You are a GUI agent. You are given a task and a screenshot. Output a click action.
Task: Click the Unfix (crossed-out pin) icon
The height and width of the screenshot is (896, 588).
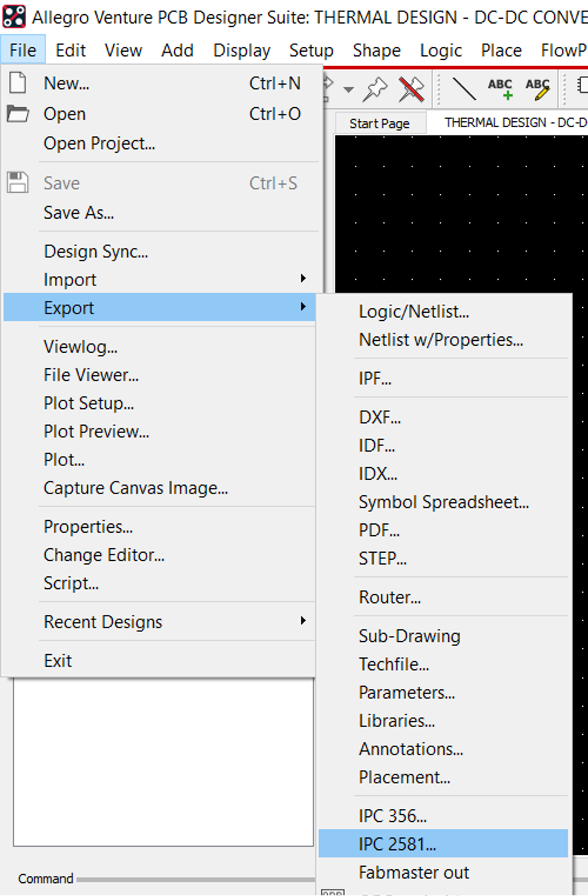click(411, 90)
